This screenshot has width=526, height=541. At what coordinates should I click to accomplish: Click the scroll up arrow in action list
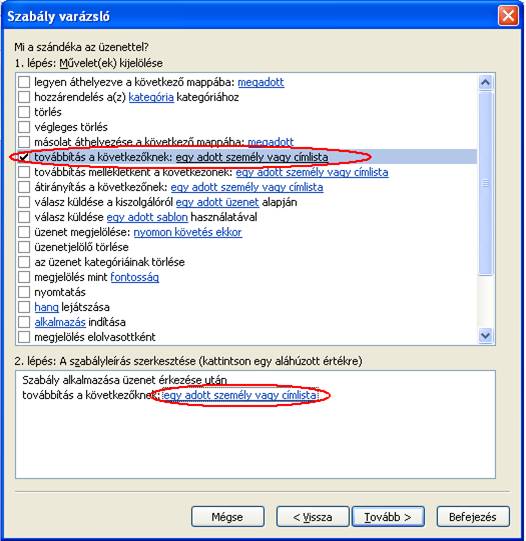point(486,82)
